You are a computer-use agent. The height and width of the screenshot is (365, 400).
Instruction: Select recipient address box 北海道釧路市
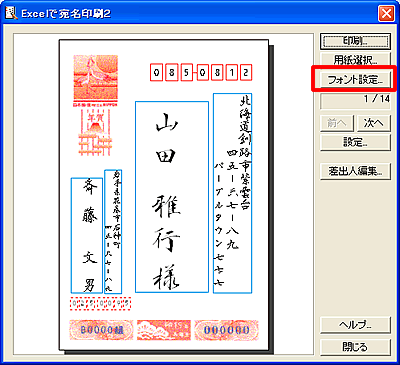tap(232, 193)
